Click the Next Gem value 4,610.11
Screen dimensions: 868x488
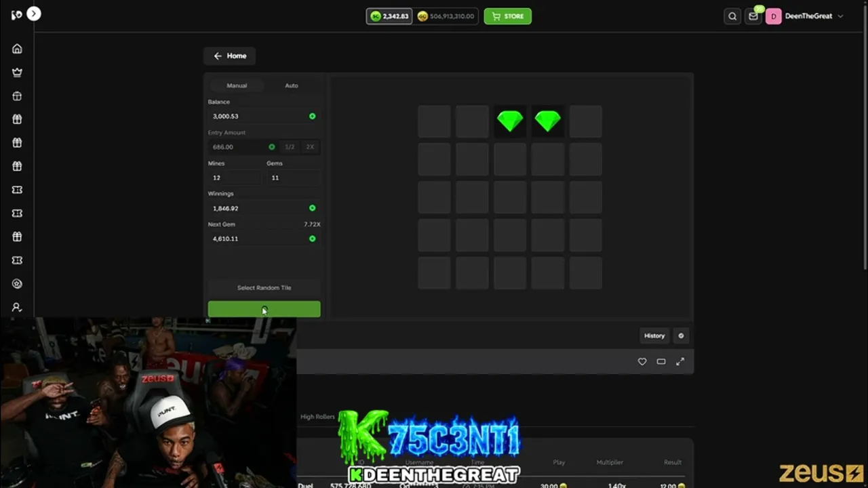pyautogui.click(x=264, y=239)
